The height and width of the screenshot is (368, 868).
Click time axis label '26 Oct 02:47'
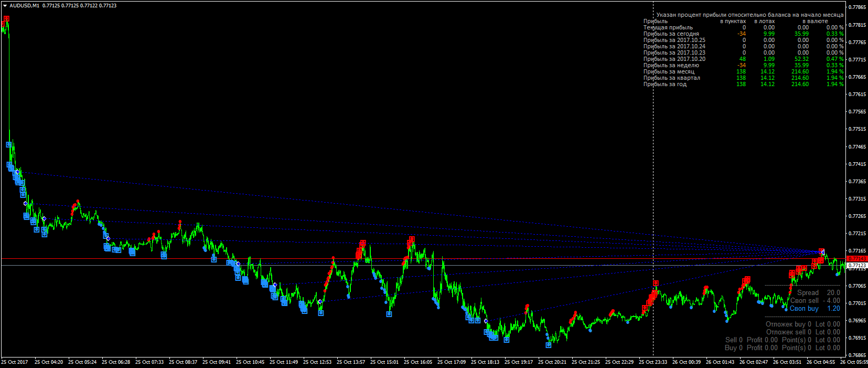(x=754, y=362)
